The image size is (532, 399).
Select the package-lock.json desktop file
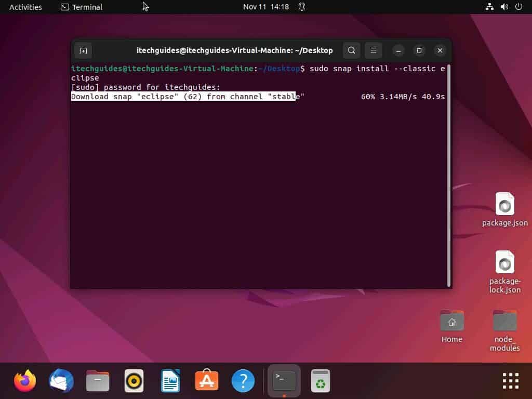(505, 272)
